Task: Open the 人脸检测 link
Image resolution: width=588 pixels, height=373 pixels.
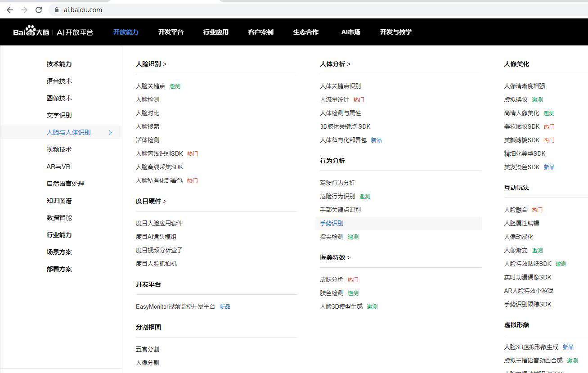Action: click(x=148, y=99)
